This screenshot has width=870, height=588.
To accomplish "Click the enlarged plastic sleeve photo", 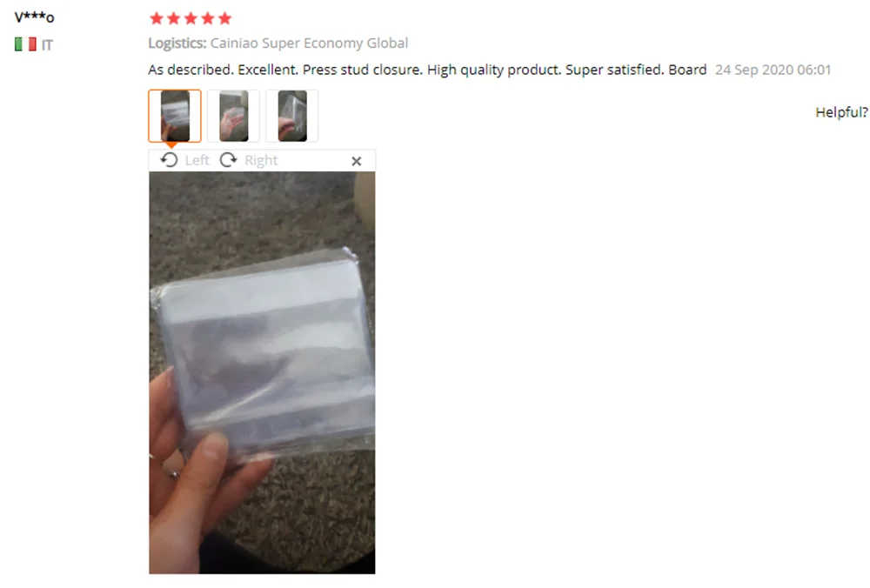I will pyautogui.click(x=262, y=373).
